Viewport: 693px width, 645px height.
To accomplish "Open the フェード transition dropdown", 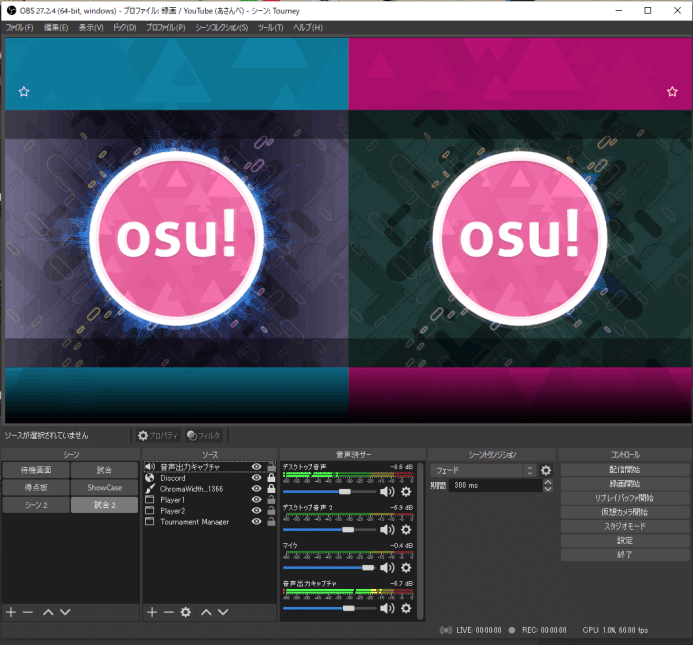I will 484,470.
